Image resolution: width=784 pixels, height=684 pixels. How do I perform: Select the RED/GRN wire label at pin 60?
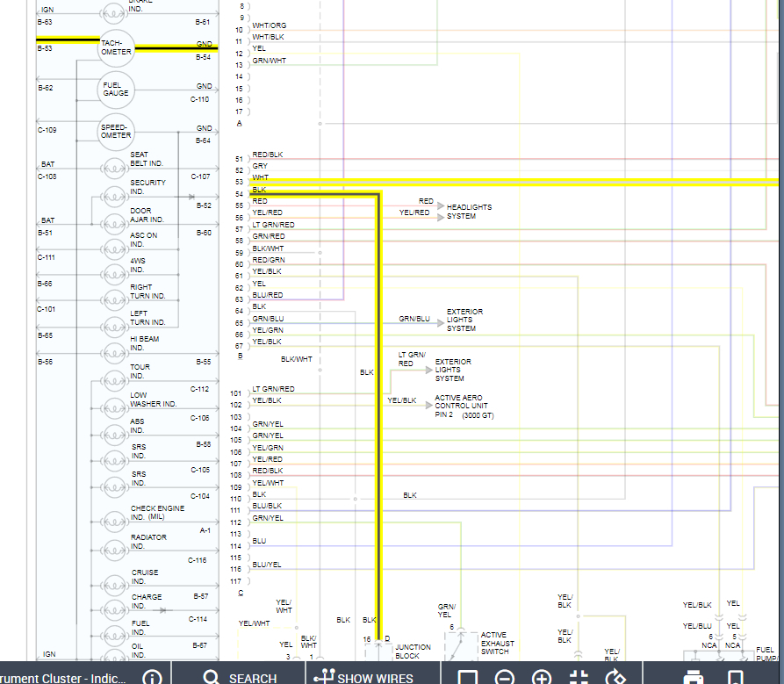tap(269, 260)
